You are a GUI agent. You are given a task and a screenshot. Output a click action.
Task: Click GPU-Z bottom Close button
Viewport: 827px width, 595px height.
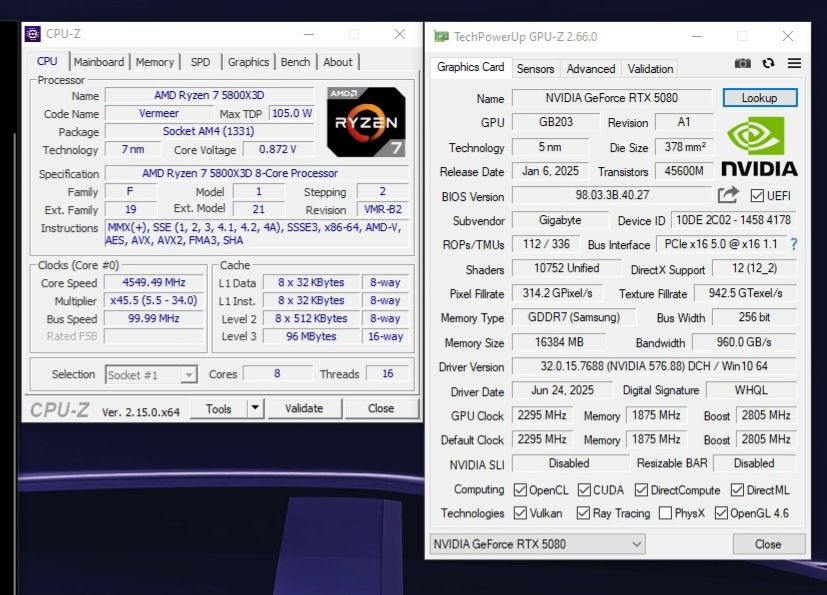click(768, 544)
